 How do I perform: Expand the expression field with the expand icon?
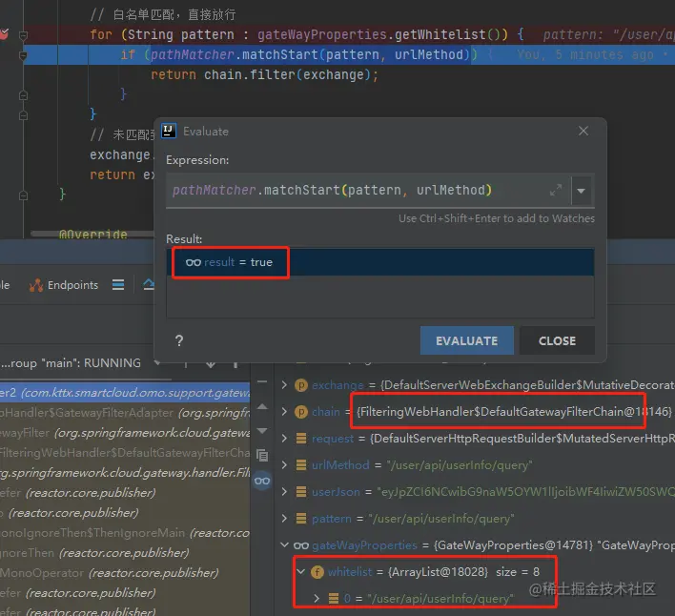pos(556,190)
